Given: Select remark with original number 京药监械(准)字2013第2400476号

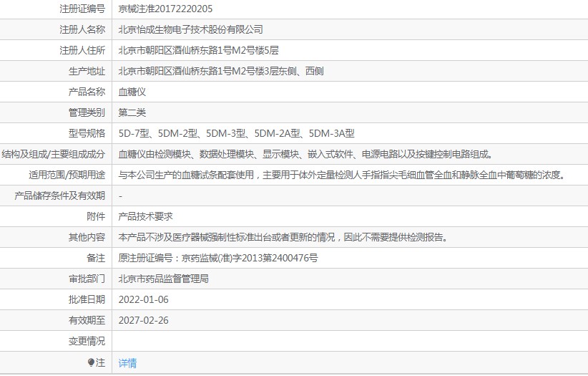Looking at the screenshot, I should (218, 258).
